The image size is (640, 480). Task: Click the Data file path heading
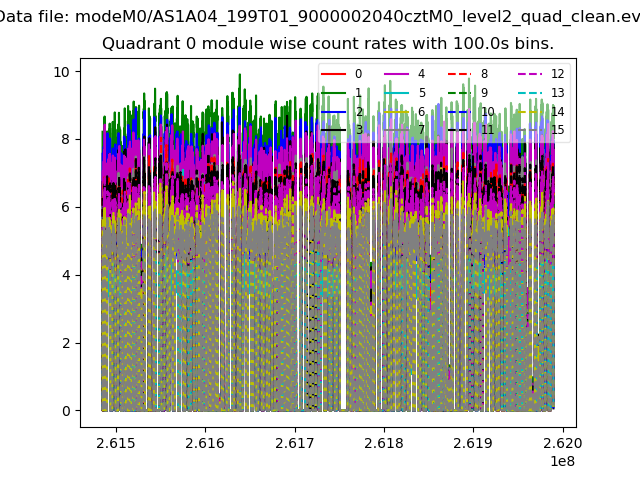point(320,17)
